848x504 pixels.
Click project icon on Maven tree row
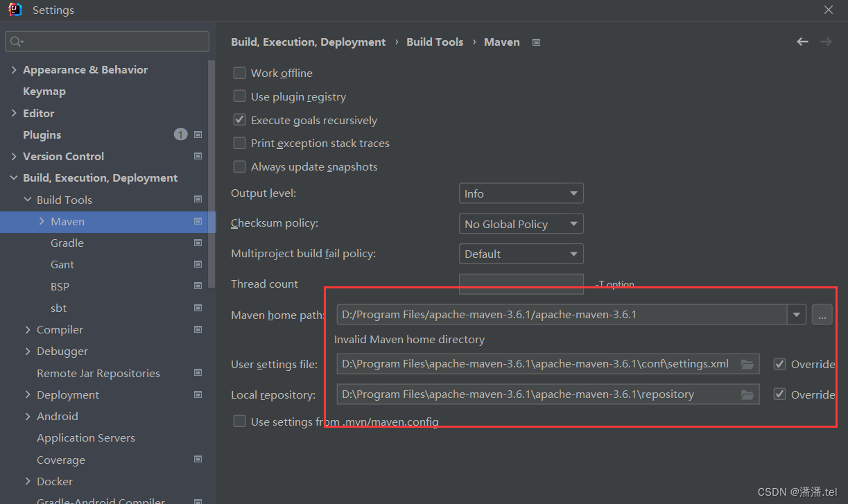(198, 221)
